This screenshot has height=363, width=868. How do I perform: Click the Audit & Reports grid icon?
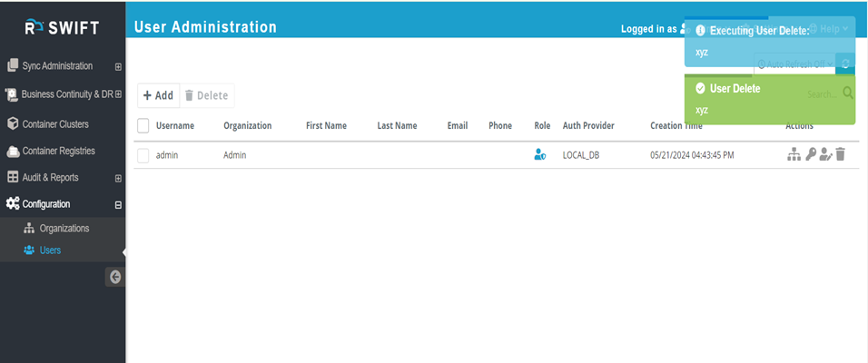pyautogui.click(x=12, y=178)
